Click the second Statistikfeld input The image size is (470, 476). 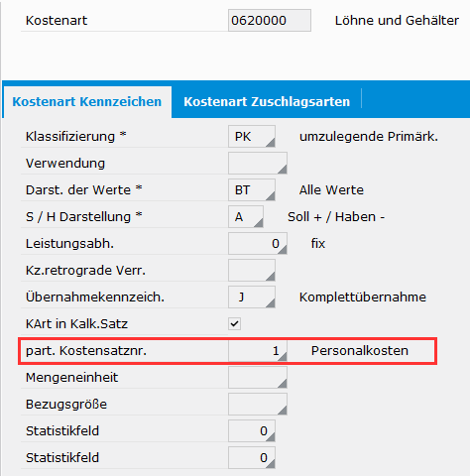pyautogui.click(x=252, y=457)
